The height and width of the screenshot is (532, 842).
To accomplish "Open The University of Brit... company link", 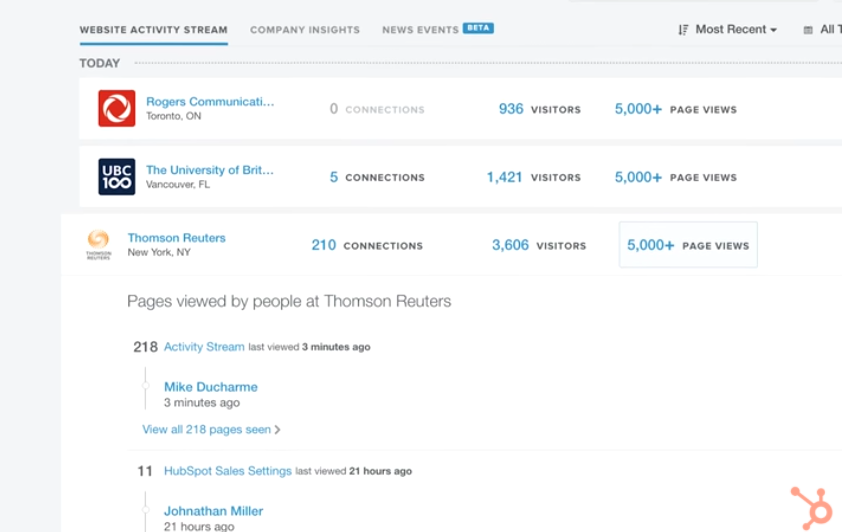I will tap(210, 170).
